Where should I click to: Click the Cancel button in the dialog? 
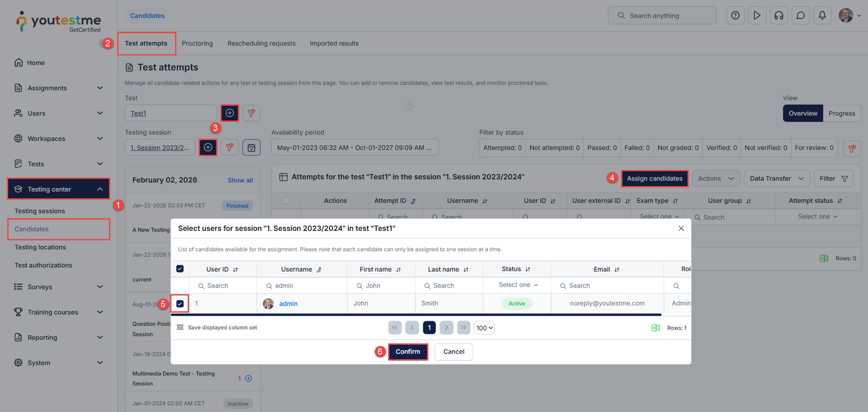454,352
